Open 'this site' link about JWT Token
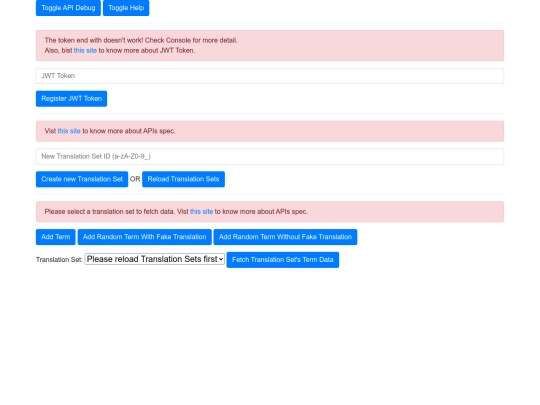This screenshot has width=540, height=405. point(85,50)
